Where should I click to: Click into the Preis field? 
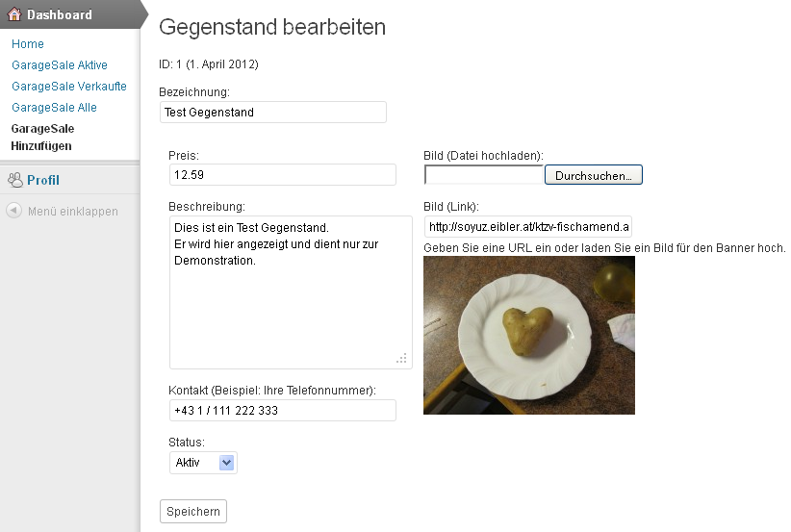point(282,175)
